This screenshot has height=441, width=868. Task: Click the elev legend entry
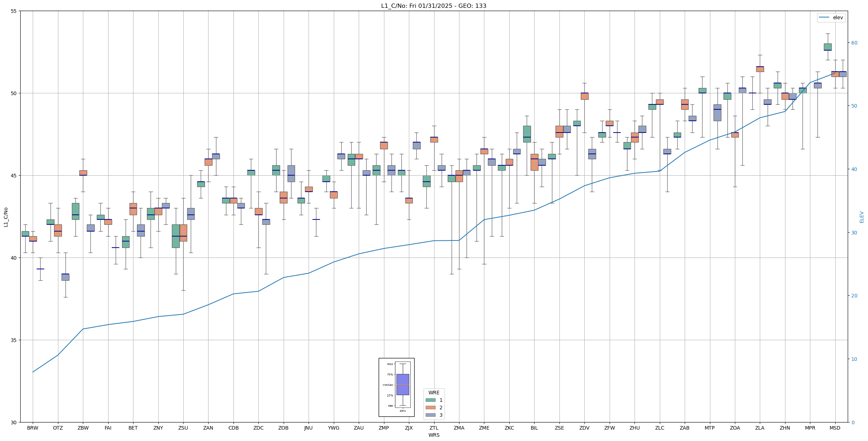pos(831,17)
